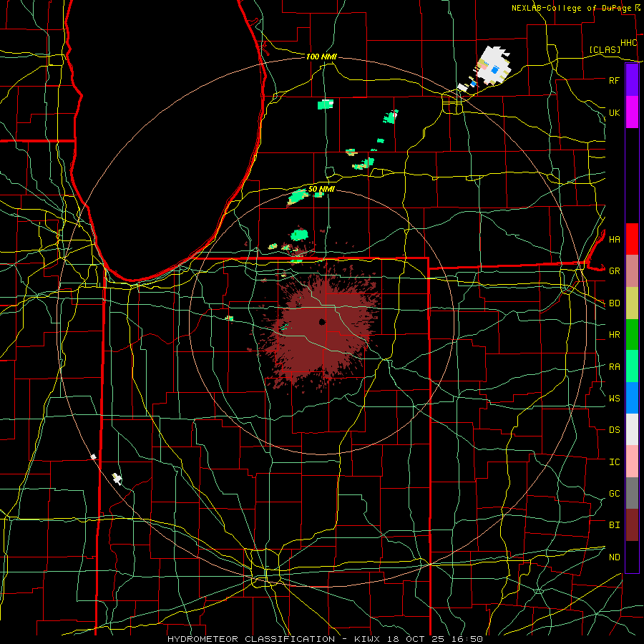Click the large white dry snow echo
The image size is (644, 644).
pyautogui.click(x=493, y=65)
